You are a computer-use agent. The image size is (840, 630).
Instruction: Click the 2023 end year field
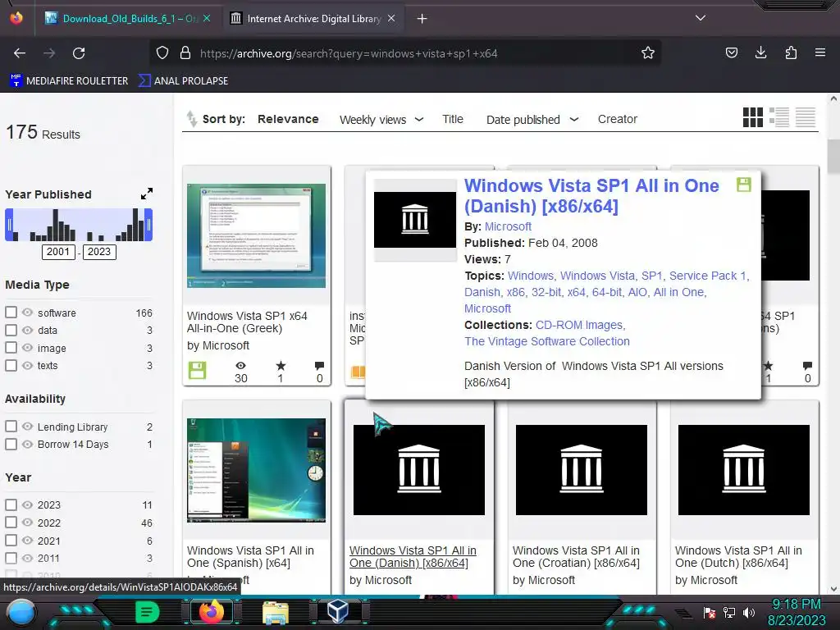pyautogui.click(x=99, y=252)
